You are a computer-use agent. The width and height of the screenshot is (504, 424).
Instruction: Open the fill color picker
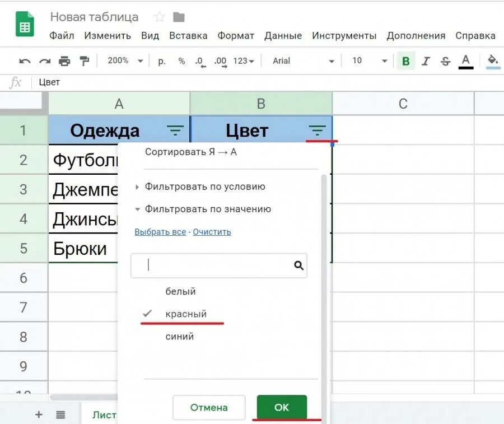pos(493,62)
